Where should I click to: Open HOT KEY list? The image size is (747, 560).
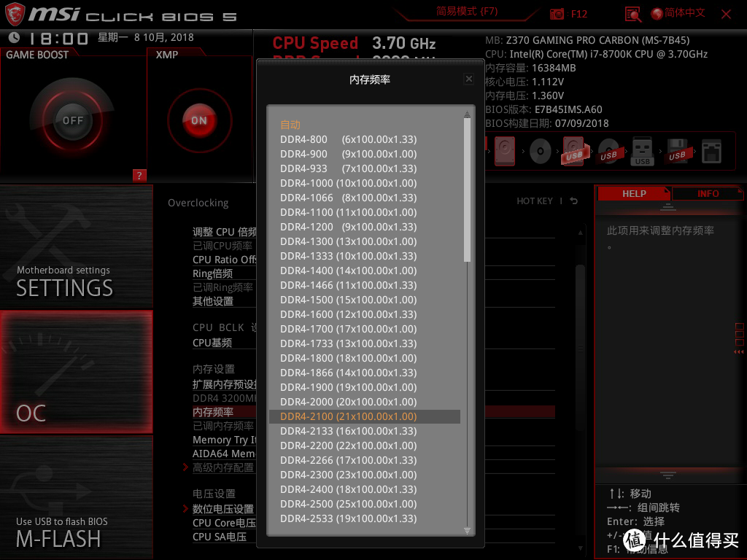[x=535, y=201]
